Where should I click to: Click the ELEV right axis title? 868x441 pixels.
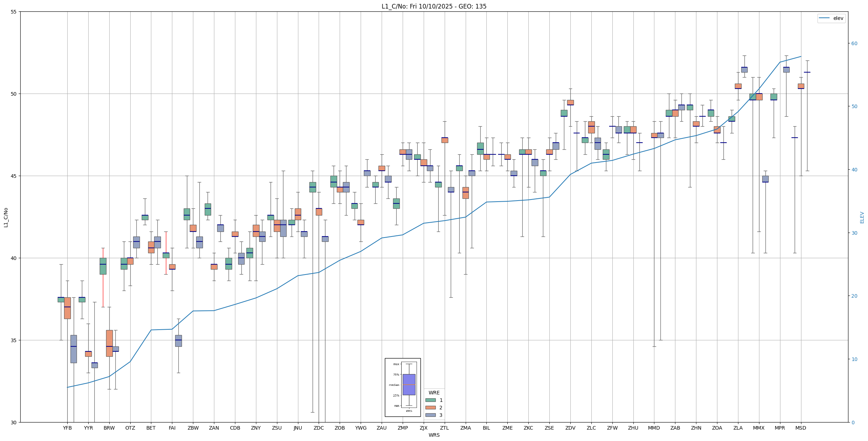click(x=862, y=217)
